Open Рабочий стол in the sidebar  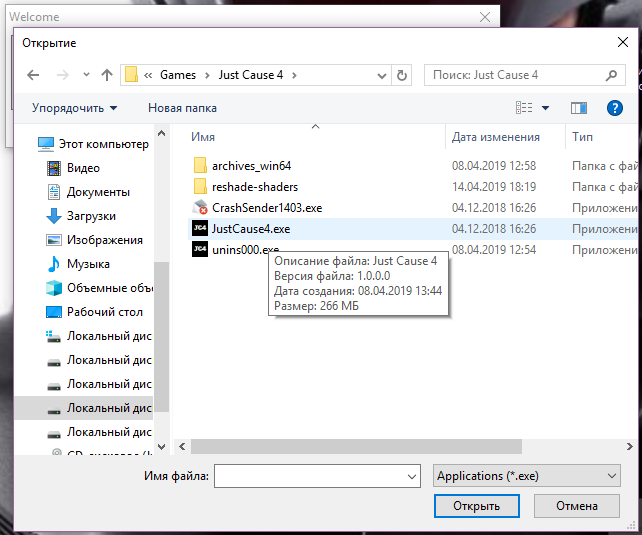point(95,312)
